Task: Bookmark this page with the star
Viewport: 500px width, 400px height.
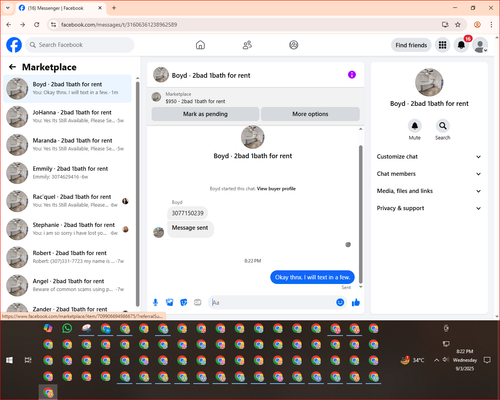Action: 458,24
